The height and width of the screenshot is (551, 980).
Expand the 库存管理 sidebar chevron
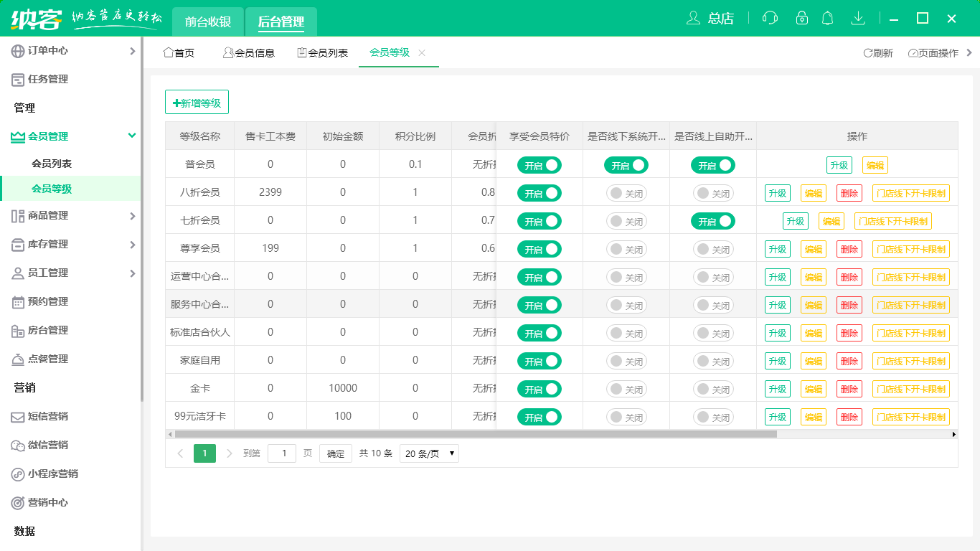(132, 245)
